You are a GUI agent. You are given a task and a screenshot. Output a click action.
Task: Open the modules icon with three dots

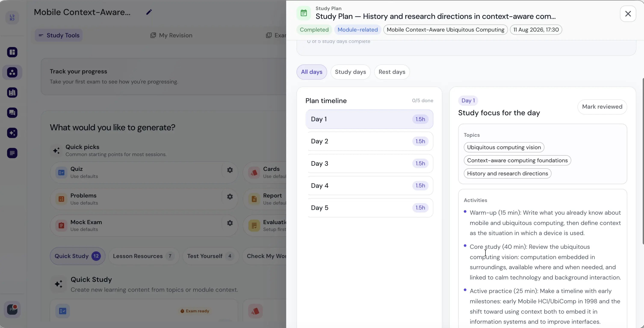click(x=12, y=72)
